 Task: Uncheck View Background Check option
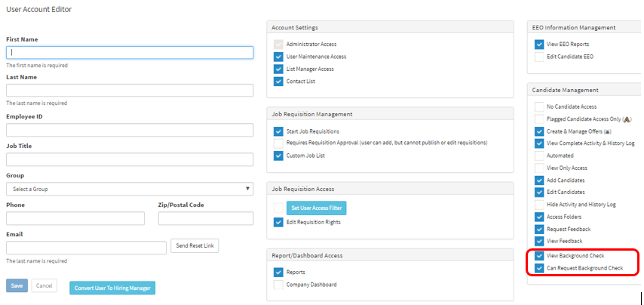click(x=539, y=256)
